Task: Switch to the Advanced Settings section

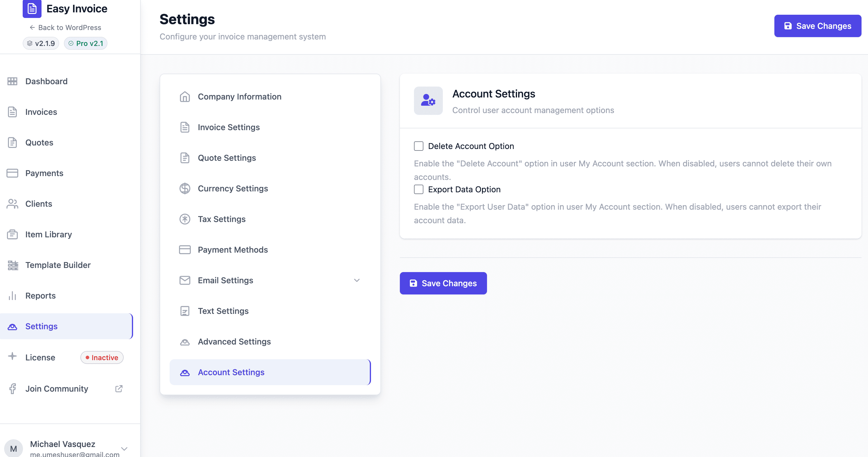Action: point(234,342)
